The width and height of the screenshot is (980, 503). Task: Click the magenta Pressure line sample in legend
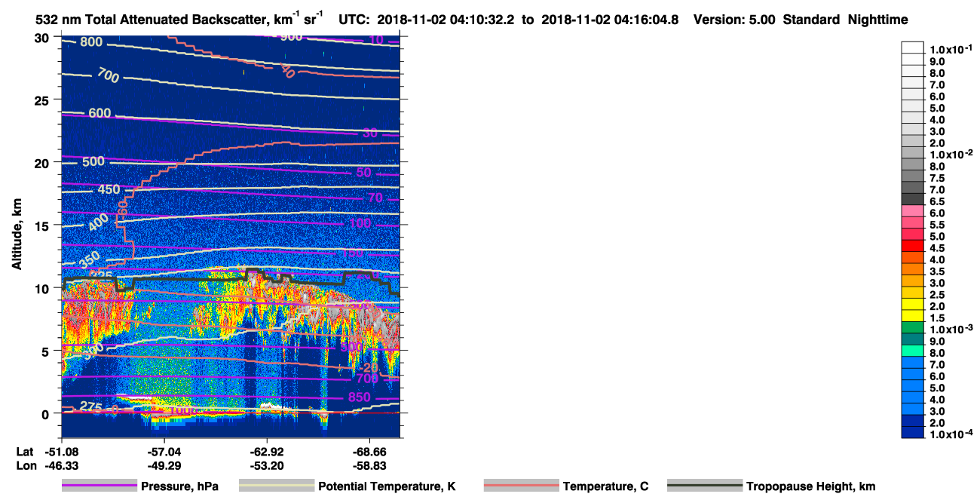click(x=100, y=486)
